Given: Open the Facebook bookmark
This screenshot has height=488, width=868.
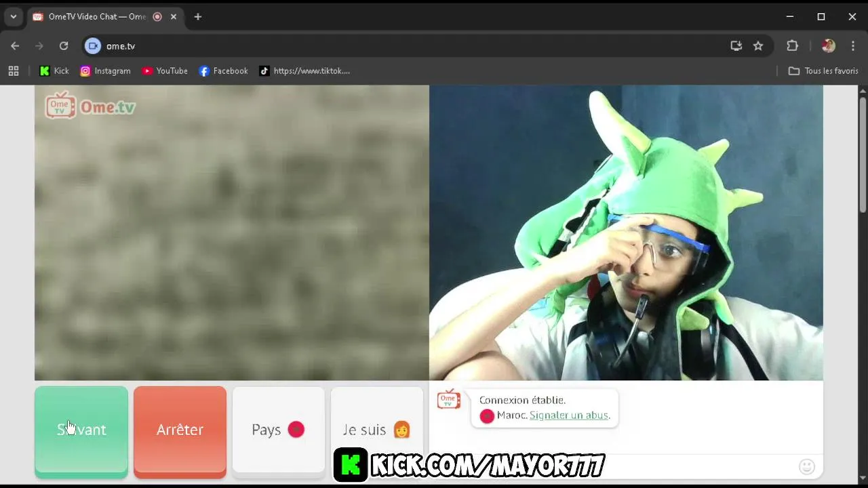Looking at the screenshot, I should (223, 71).
